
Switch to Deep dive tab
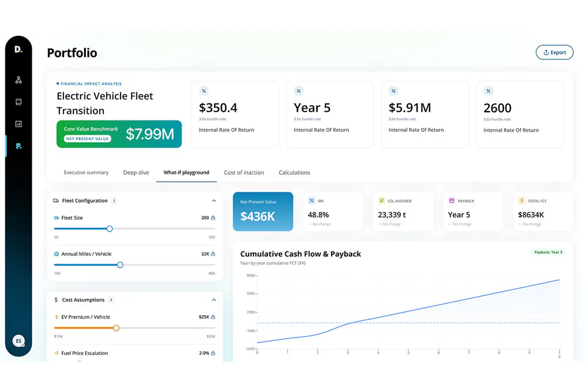pyautogui.click(x=136, y=172)
